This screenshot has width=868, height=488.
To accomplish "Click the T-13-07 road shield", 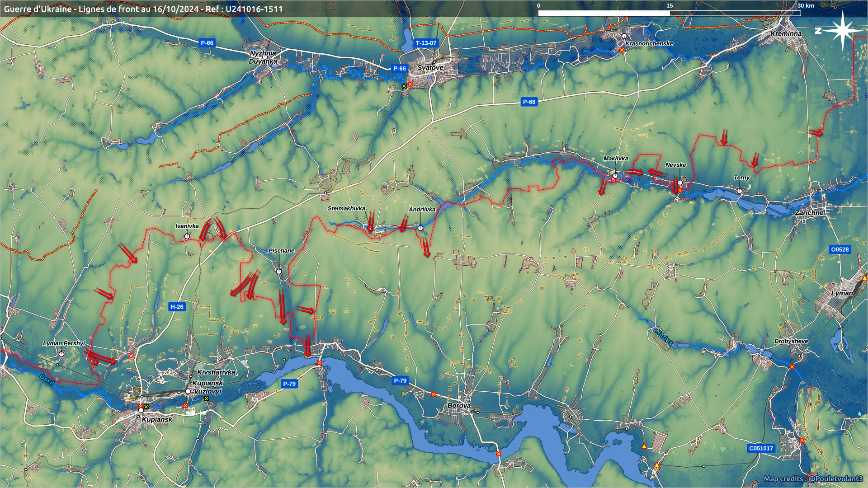I will [426, 43].
